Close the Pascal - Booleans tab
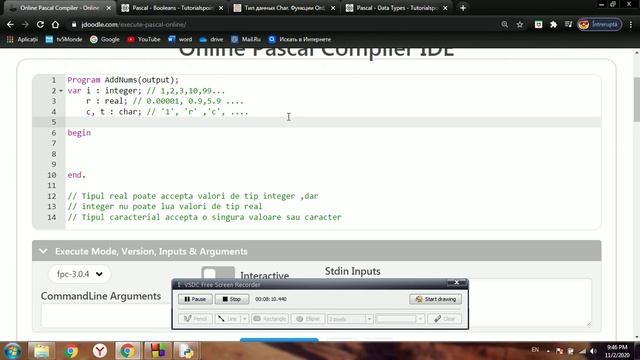This screenshot has width=640, height=360. (x=221, y=8)
